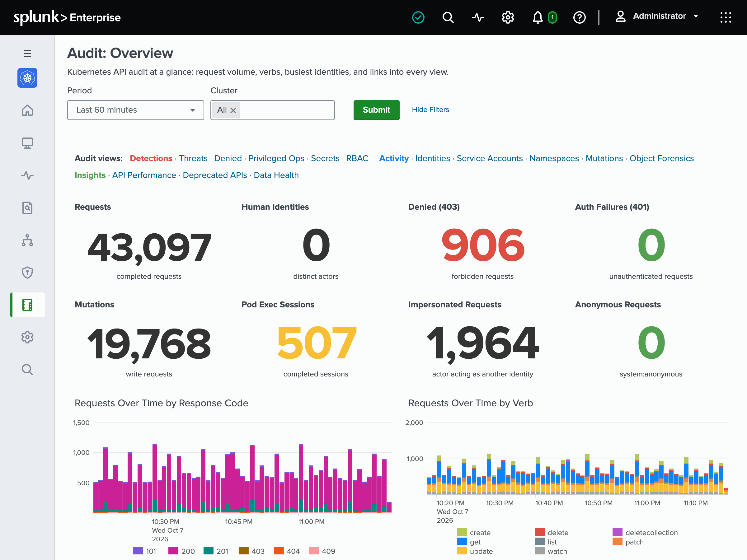Click the Hide Filters link
The height and width of the screenshot is (560, 747).
pos(430,110)
